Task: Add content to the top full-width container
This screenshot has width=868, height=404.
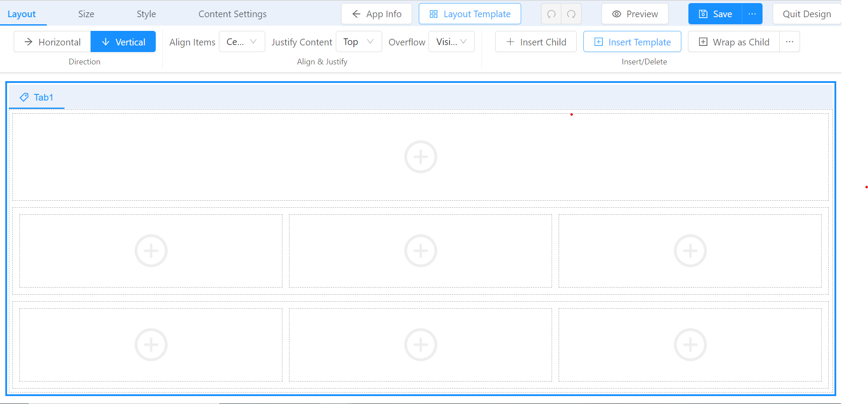Action: tap(421, 157)
